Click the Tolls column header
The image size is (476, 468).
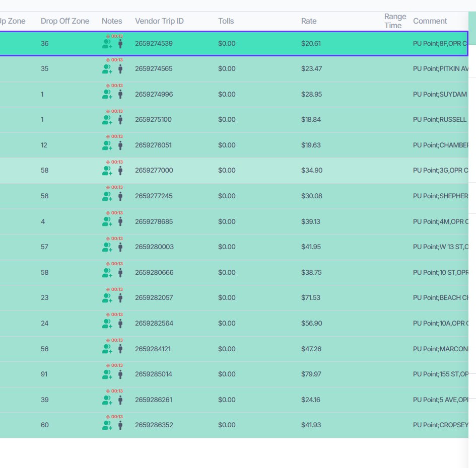tap(226, 21)
